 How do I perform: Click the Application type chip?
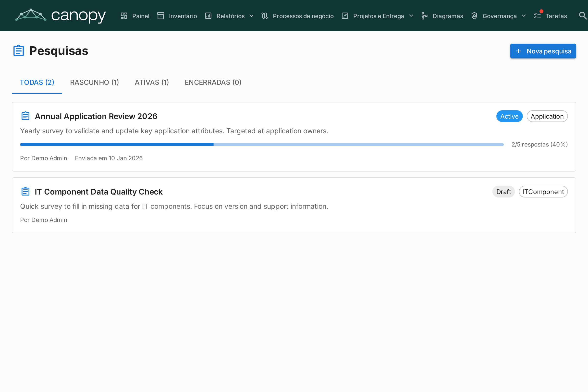point(547,116)
